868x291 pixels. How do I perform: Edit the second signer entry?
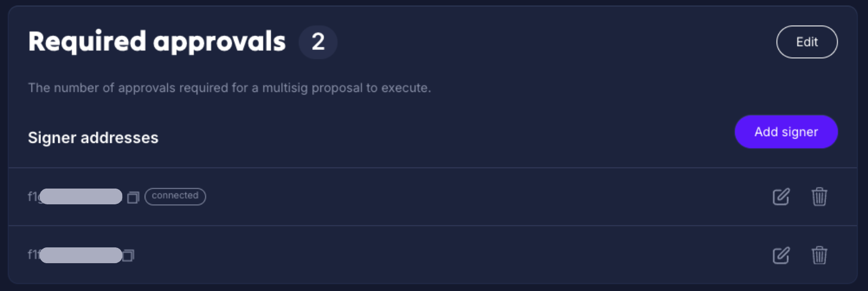pyautogui.click(x=781, y=256)
